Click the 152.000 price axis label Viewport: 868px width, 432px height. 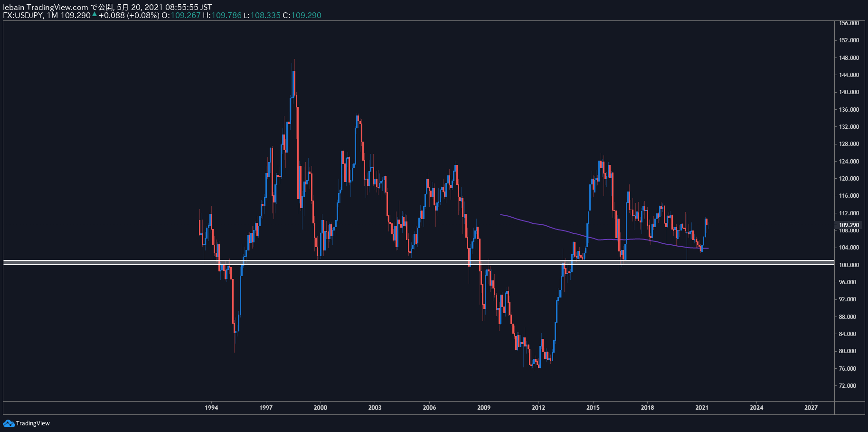849,40
